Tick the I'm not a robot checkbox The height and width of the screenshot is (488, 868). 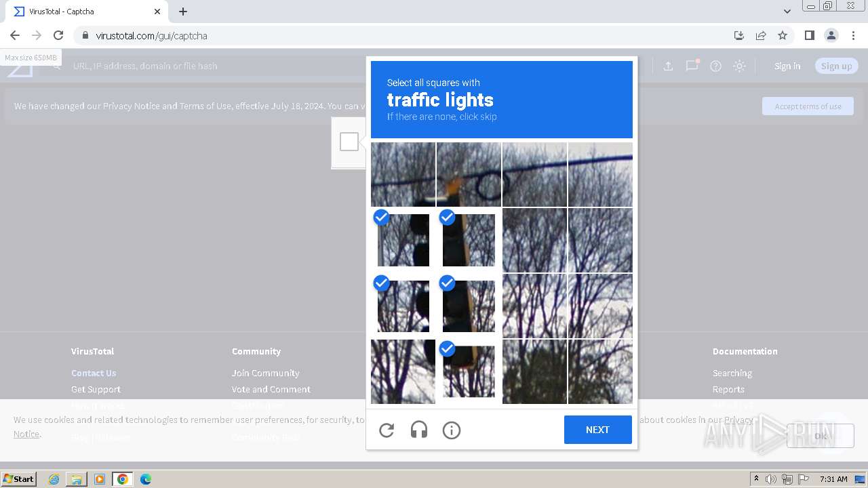click(349, 142)
